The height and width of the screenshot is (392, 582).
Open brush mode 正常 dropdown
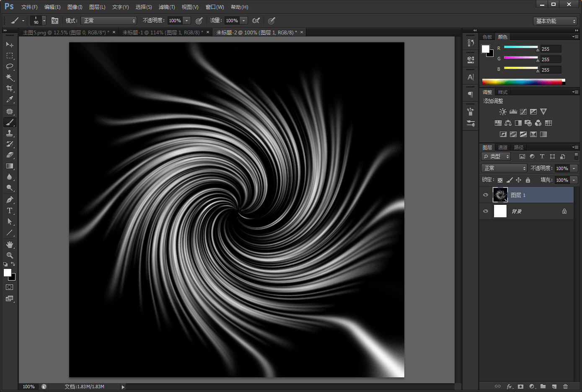[x=109, y=21]
